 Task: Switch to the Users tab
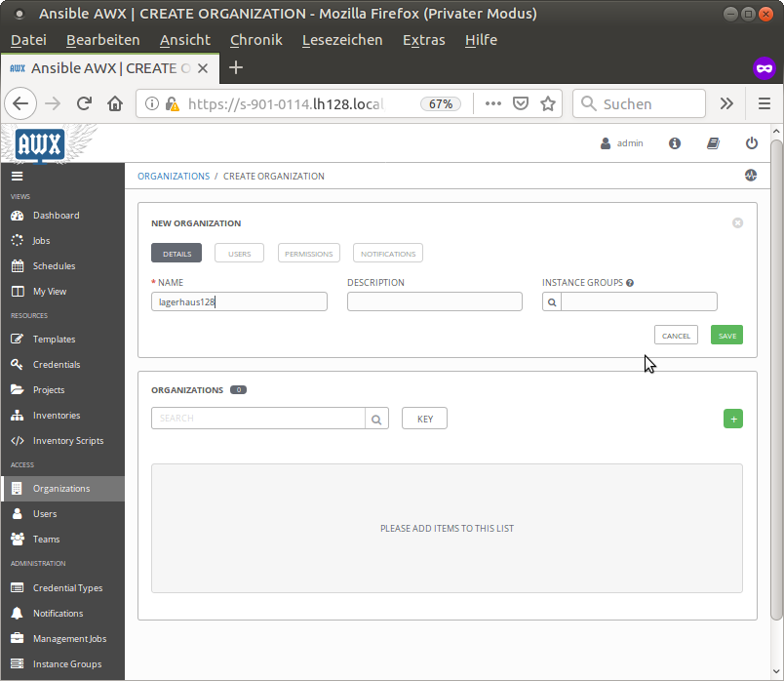239,254
